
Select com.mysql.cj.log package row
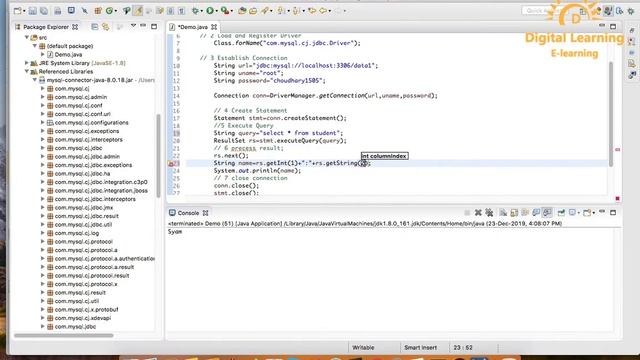(x=77, y=233)
